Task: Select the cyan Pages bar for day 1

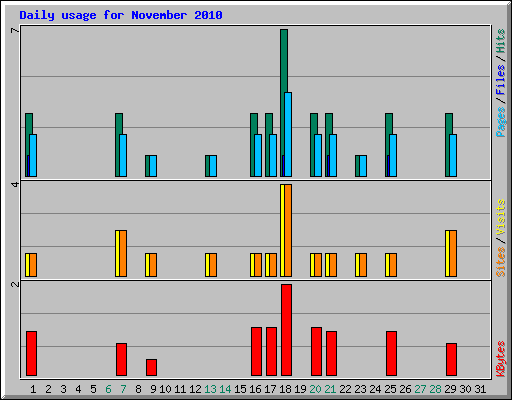Action: [33, 155]
